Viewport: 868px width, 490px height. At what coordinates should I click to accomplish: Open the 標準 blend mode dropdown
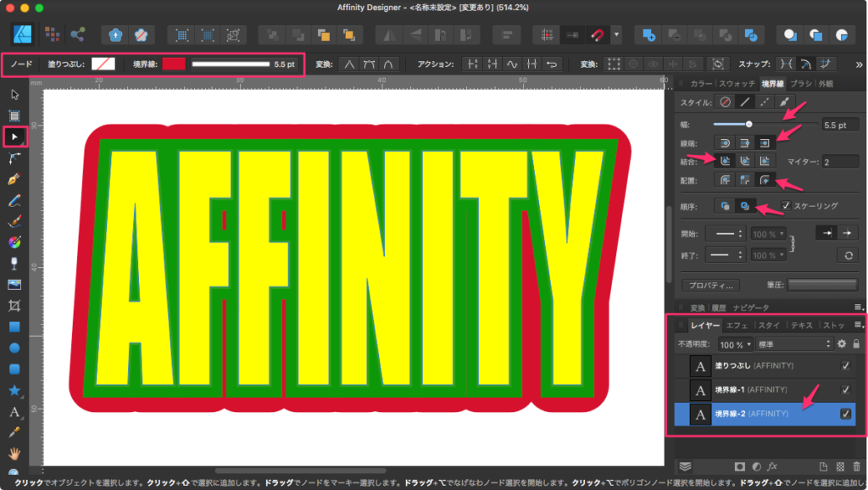coord(794,344)
